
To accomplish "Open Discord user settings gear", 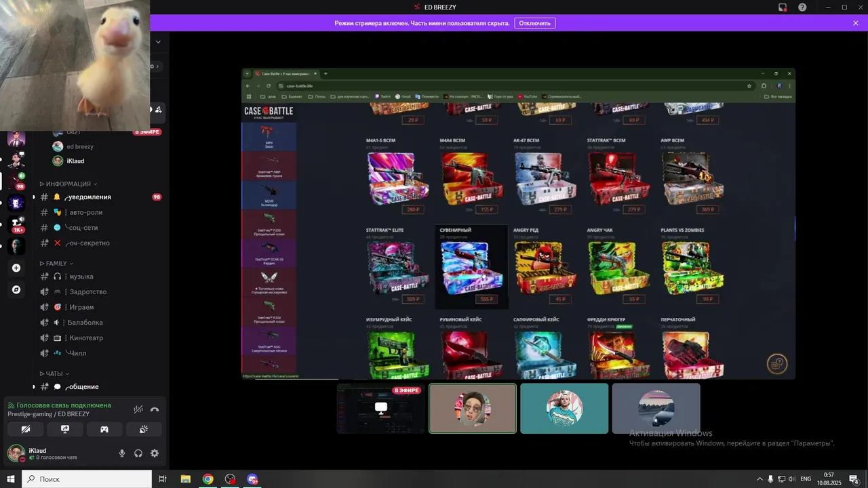I will click(155, 453).
